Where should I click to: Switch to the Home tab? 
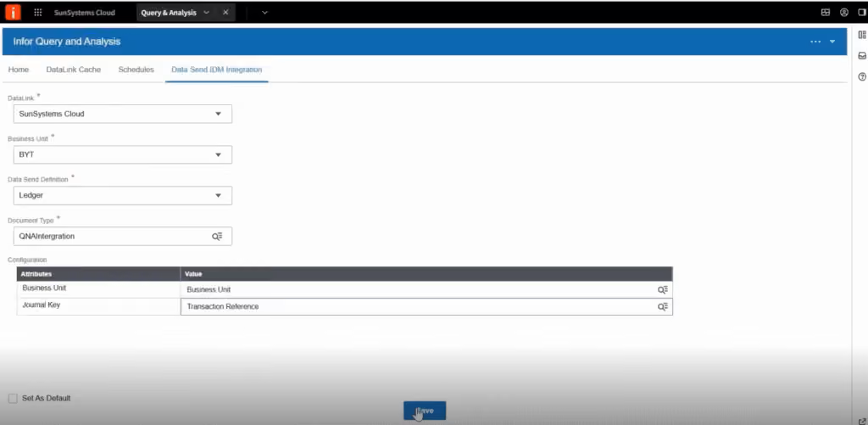point(19,70)
